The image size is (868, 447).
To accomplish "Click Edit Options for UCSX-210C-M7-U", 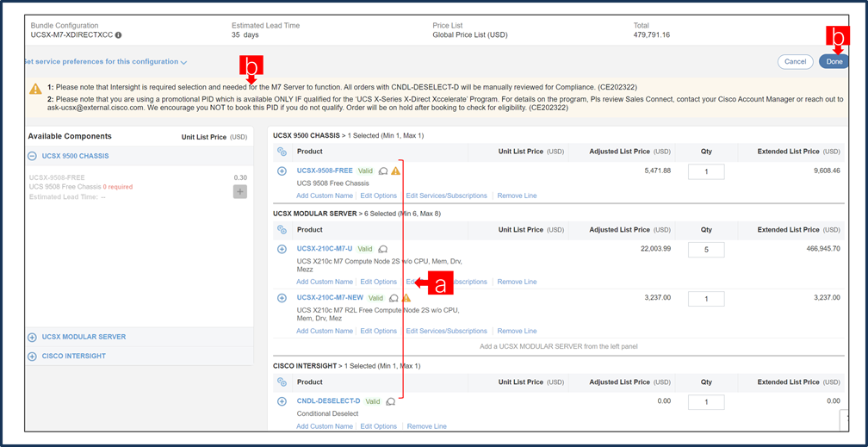I will pos(379,282).
